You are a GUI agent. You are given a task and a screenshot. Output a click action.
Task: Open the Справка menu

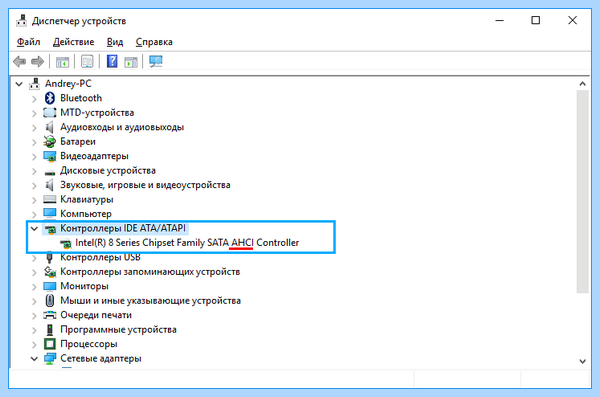154,42
